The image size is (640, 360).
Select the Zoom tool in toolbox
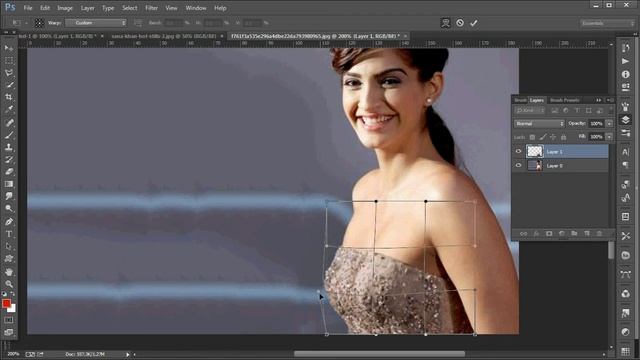pyautogui.click(x=9, y=284)
